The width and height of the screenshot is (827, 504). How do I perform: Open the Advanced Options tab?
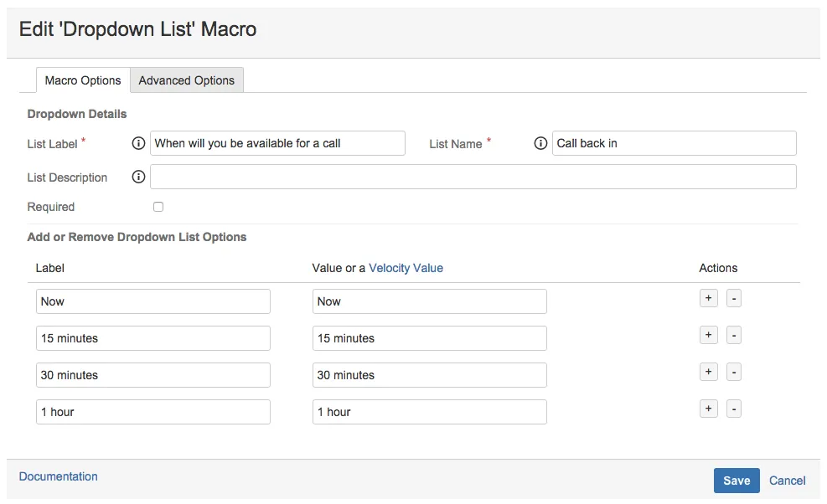pyautogui.click(x=187, y=80)
